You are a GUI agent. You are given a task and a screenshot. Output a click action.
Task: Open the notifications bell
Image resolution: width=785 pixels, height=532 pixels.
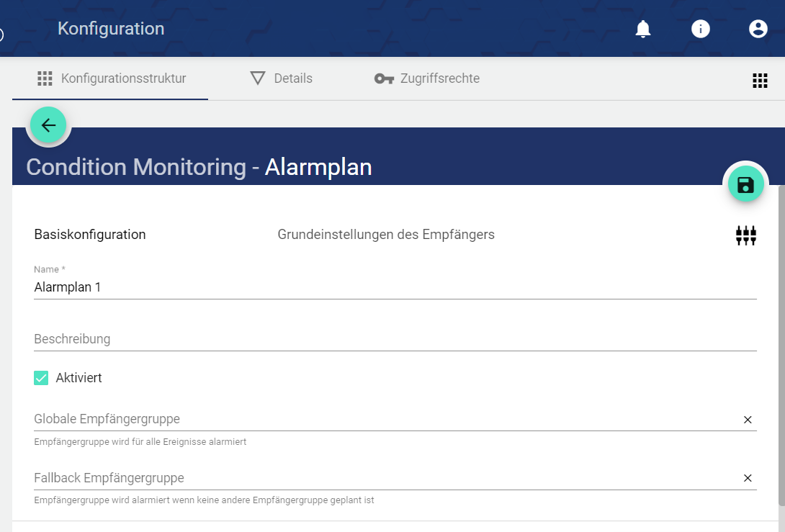click(x=643, y=29)
